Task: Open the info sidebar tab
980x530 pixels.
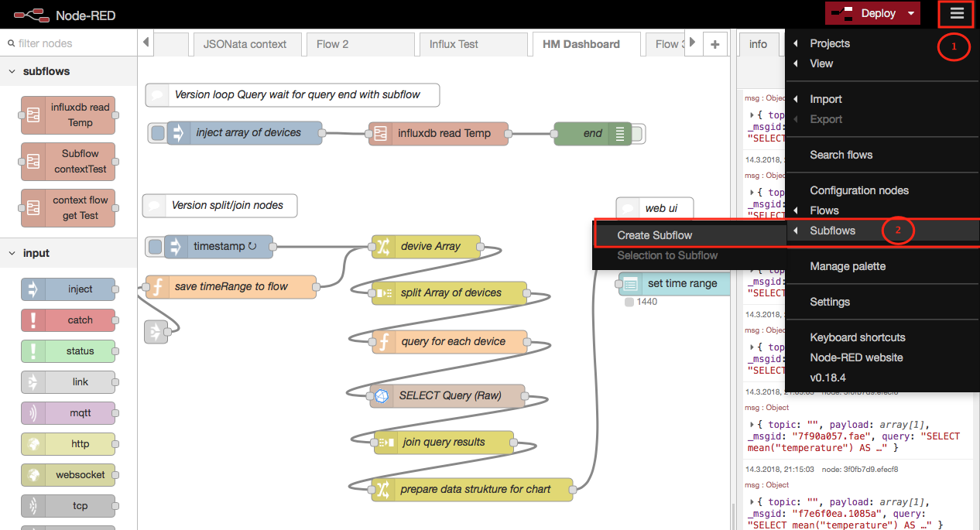Action: [x=759, y=44]
